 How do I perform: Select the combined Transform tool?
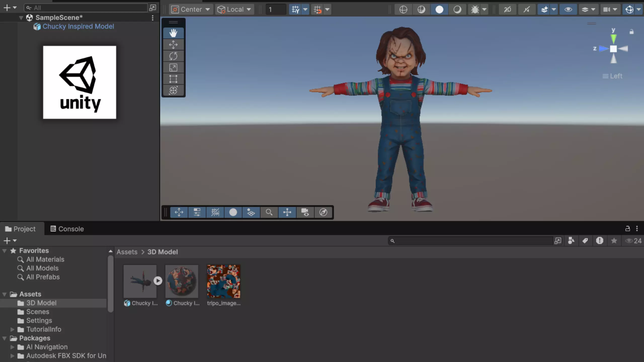(173, 90)
